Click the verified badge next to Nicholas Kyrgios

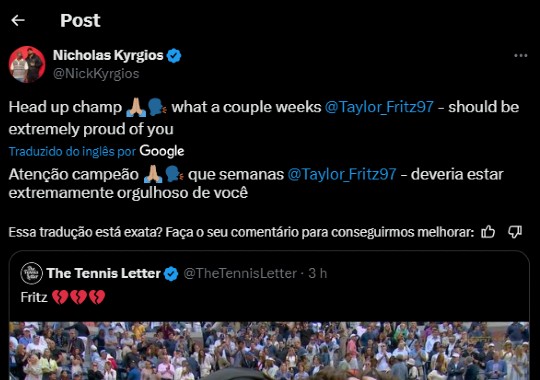(x=174, y=55)
